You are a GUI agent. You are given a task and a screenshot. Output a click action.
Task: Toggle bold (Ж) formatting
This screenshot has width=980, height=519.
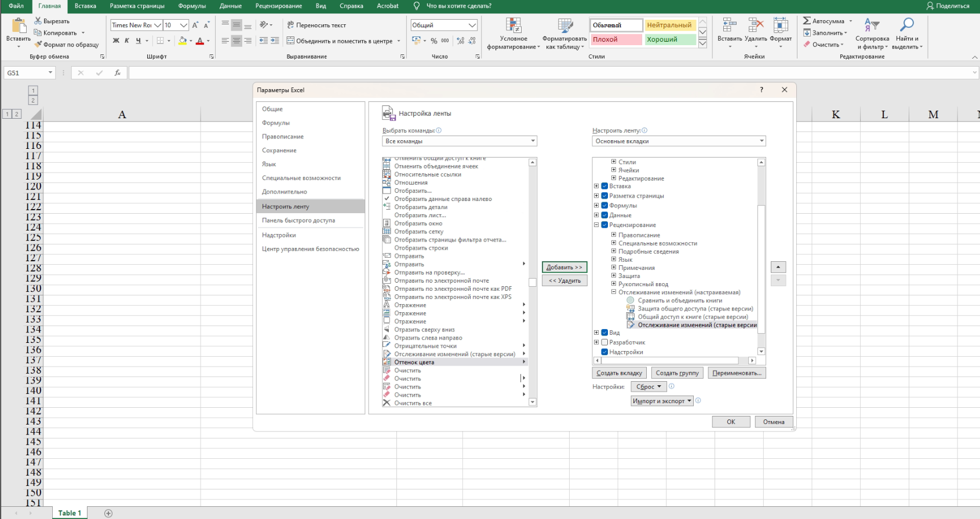pos(116,41)
